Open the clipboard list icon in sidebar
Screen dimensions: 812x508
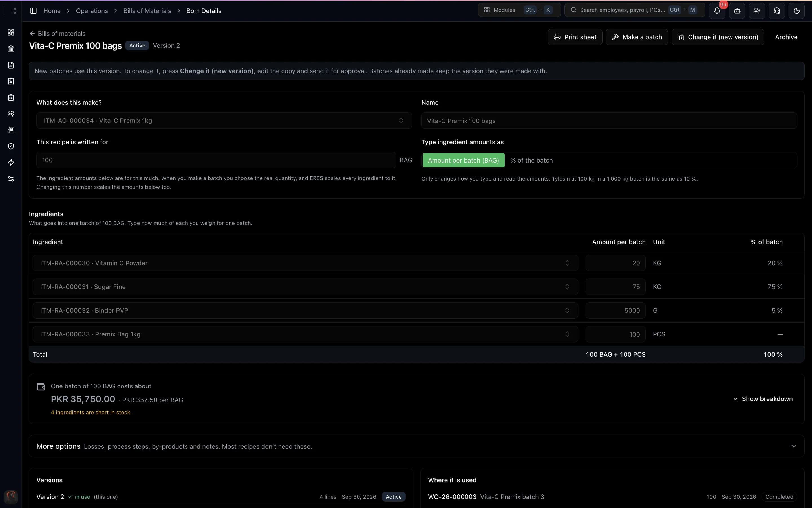coord(11,97)
